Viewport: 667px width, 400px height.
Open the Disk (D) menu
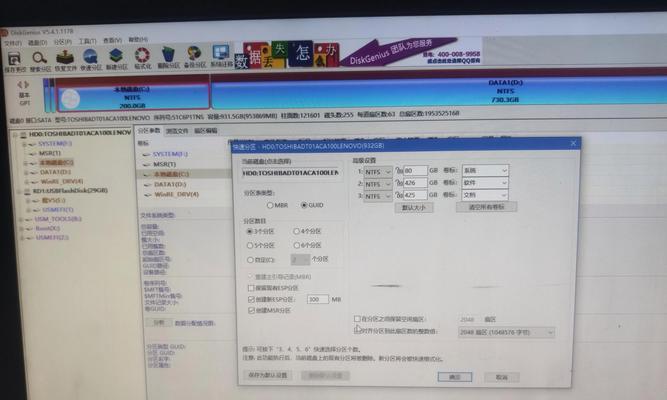37,43
